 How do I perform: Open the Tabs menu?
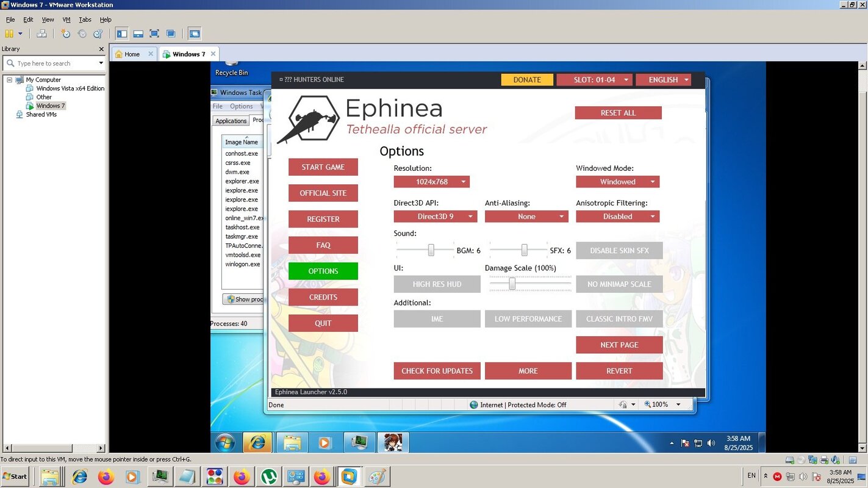coord(85,20)
